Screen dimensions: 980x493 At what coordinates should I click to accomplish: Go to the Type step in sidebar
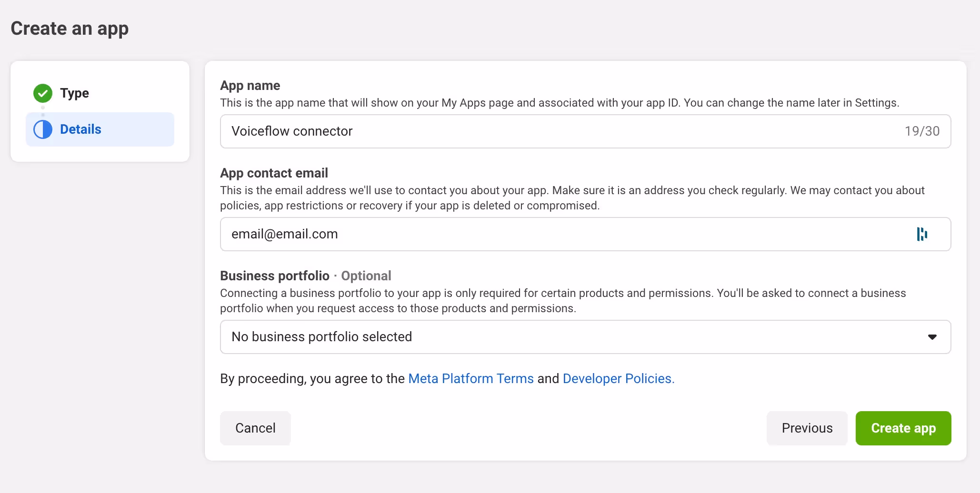[x=74, y=93]
